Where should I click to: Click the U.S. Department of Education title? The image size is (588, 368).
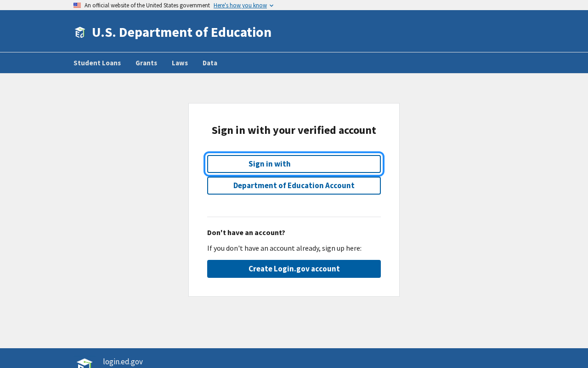tap(182, 32)
